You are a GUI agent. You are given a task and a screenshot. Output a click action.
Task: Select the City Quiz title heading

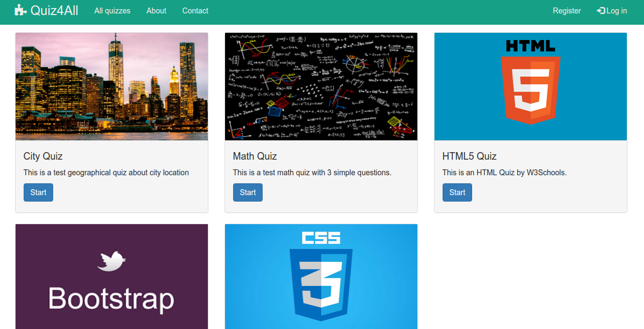tap(43, 156)
